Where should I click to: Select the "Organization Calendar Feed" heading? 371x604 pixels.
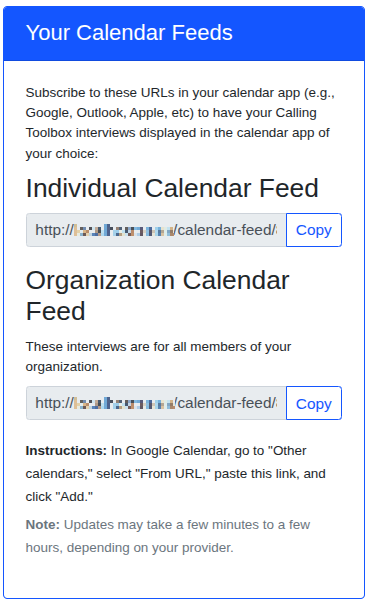[157, 295]
